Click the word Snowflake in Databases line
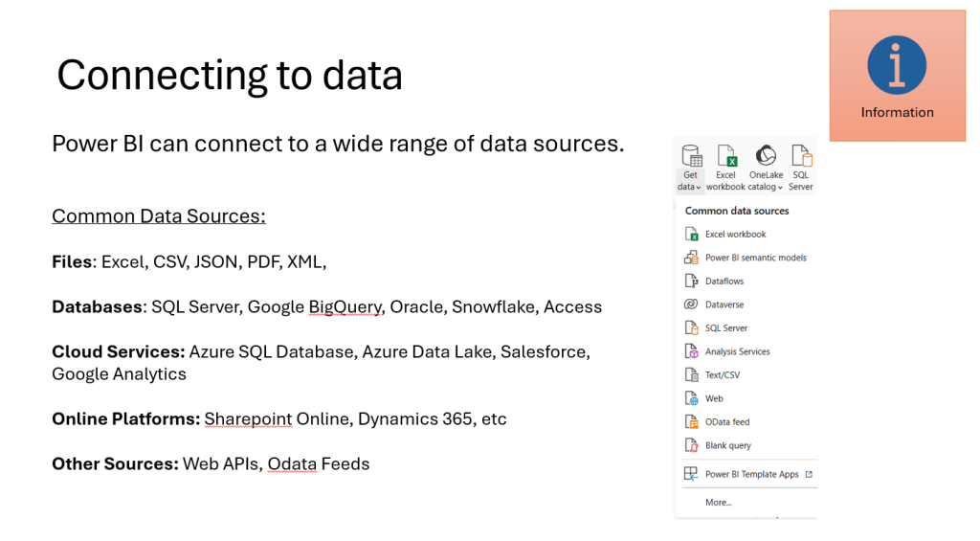 [493, 306]
